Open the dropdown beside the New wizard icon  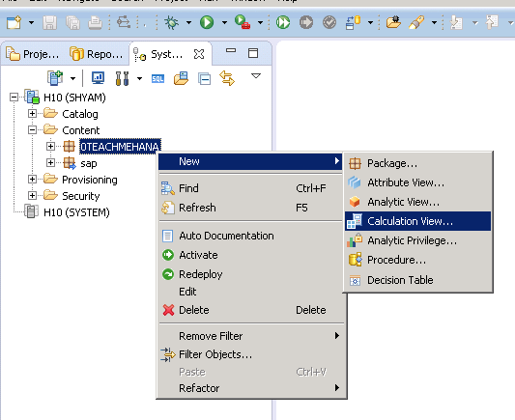coord(31,22)
